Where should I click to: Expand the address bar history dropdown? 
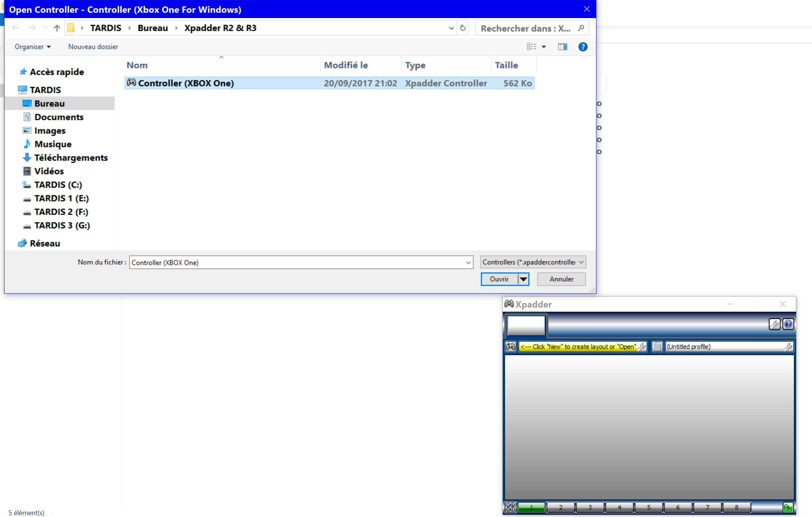tap(451, 28)
